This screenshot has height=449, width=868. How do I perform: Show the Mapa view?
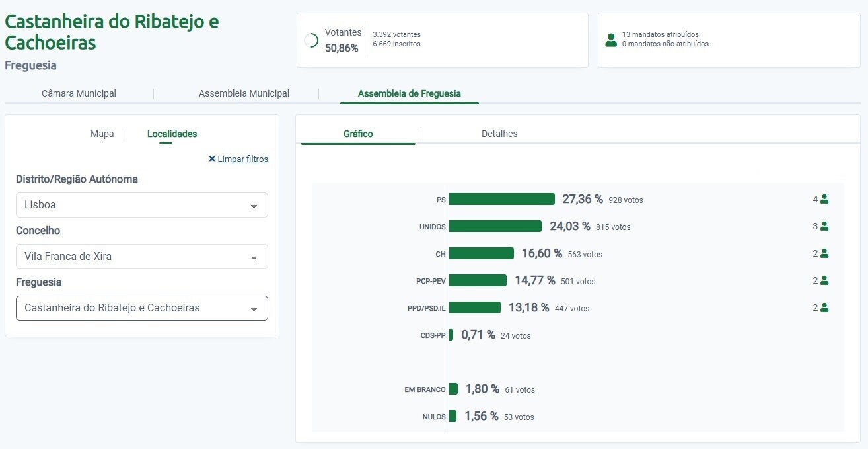(x=102, y=134)
